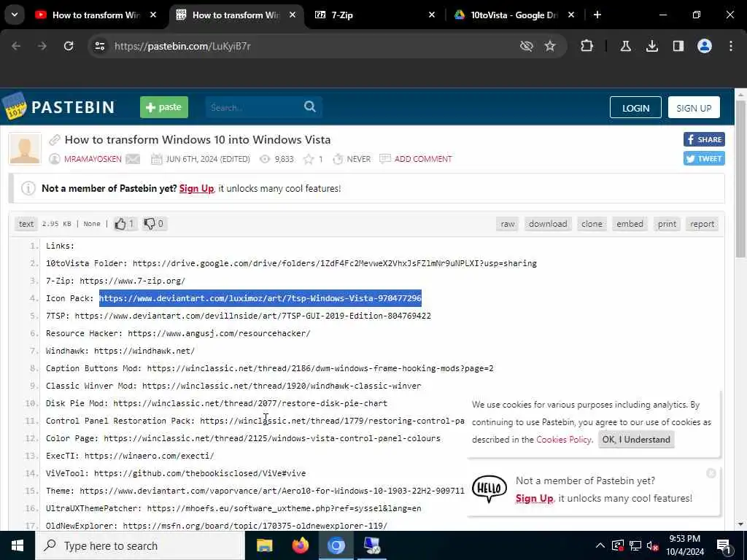Open the network tray icon
This screenshot has width=747, height=560.
coord(635,545)
